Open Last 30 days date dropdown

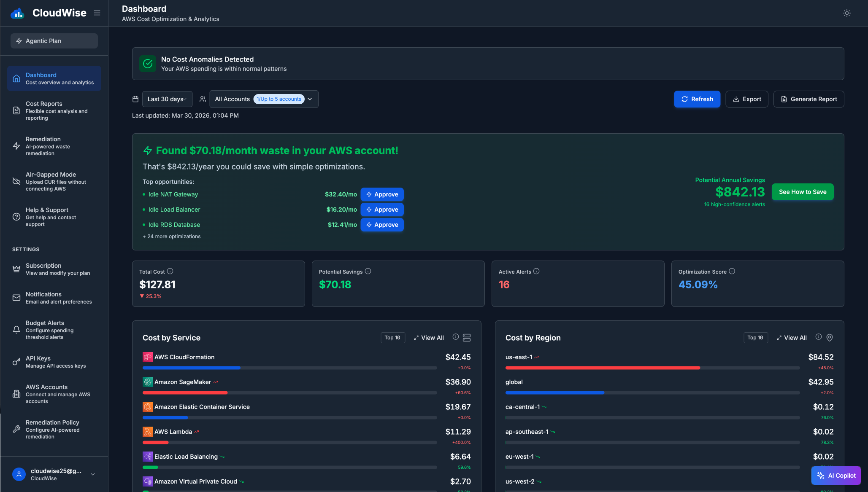pos(167,99)
